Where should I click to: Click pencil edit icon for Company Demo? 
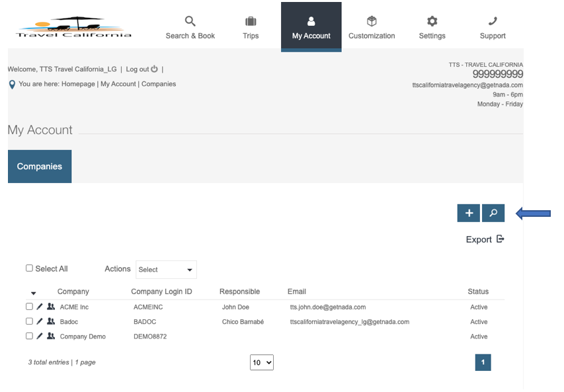coord(40,336)
